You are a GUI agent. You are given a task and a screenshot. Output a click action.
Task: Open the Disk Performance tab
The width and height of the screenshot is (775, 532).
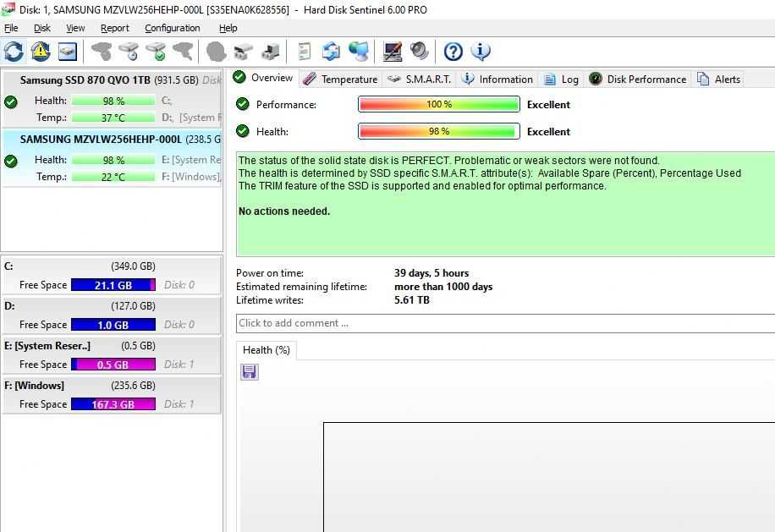(638, 79)
